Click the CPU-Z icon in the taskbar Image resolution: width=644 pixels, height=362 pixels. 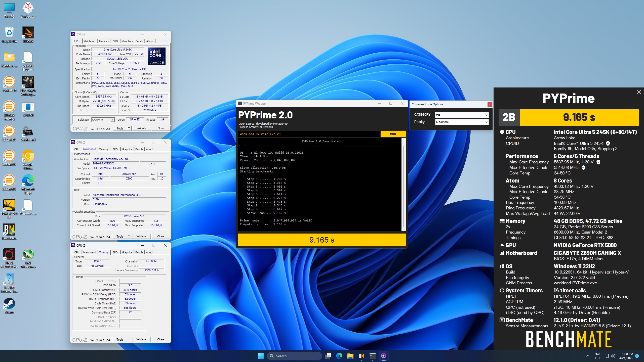point(383,356)
